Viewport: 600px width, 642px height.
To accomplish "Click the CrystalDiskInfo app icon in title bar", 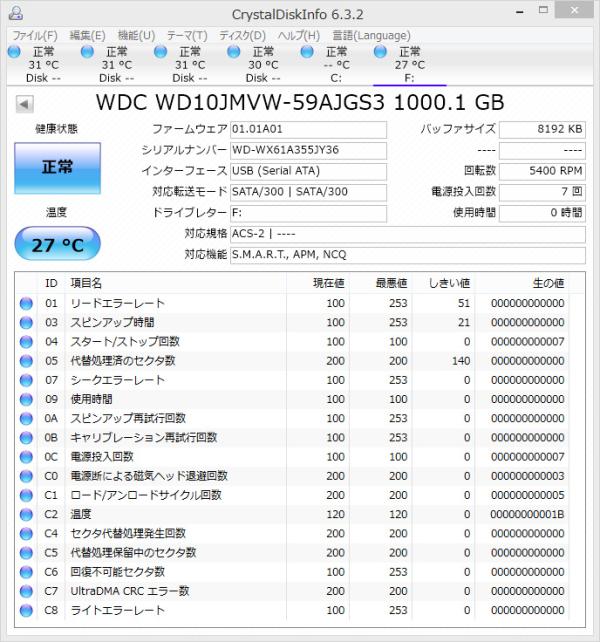I will [16, 13].
